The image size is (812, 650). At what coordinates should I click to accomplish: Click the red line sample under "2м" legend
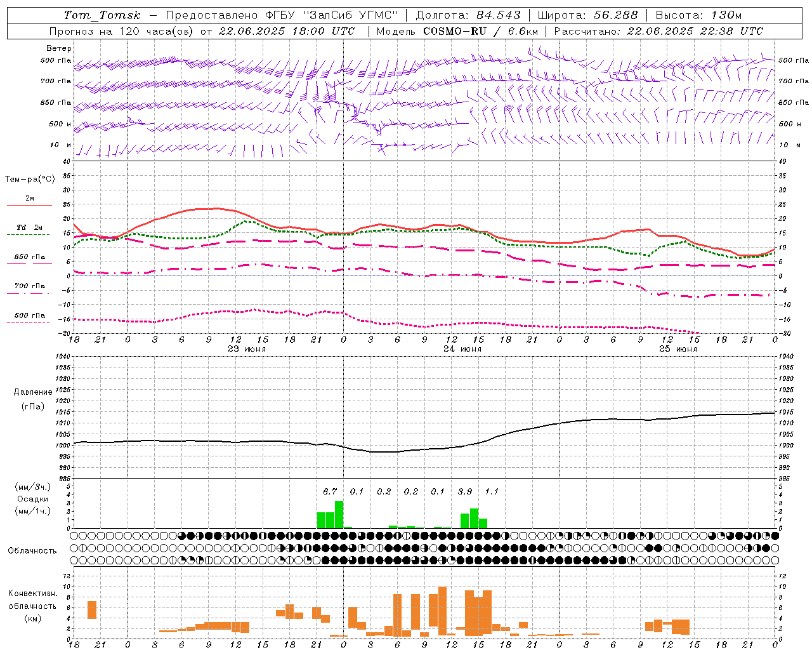(29, 206)
